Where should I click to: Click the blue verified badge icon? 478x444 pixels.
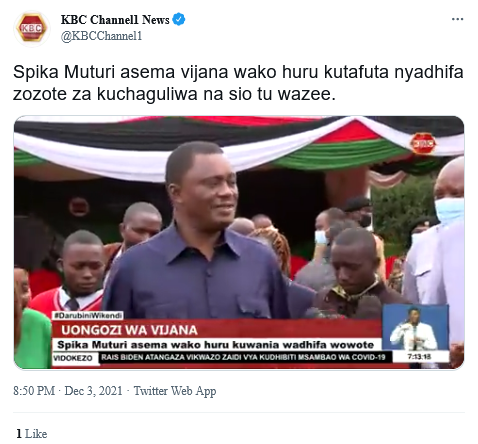pyautogui.click(x=179, y=19)
